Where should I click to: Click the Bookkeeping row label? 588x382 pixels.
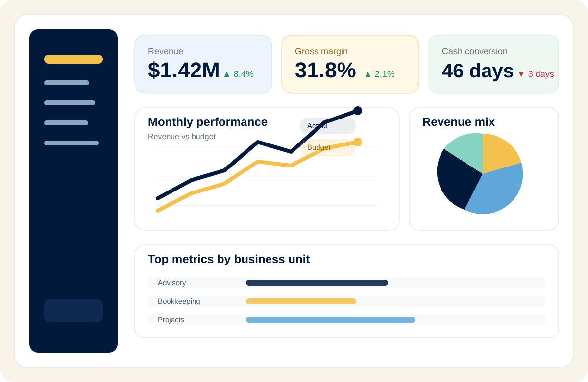(x=179, y=301)
